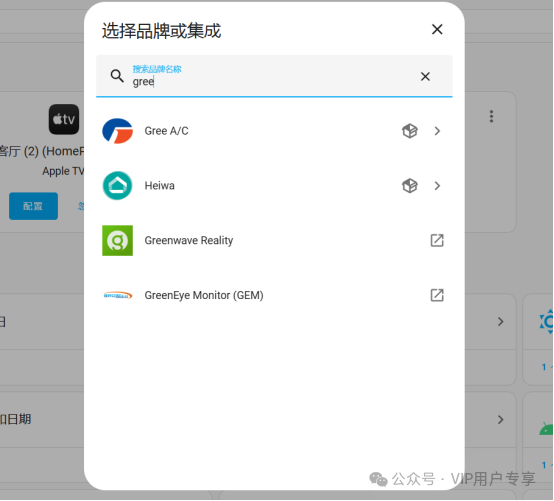Clear the search text with X
The image size is (554, 501).
coord(425,76)
